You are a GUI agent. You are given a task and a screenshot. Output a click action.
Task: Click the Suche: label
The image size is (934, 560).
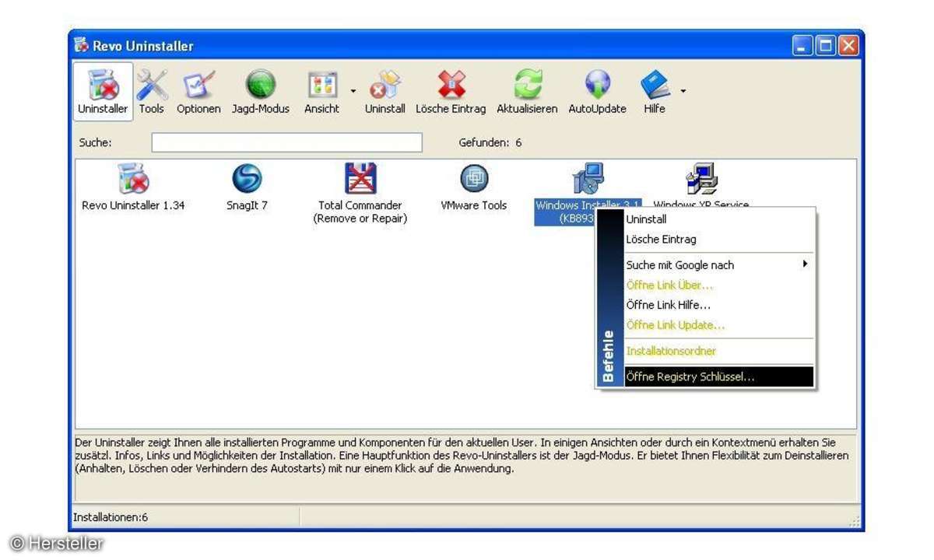(x=95, y=143)
